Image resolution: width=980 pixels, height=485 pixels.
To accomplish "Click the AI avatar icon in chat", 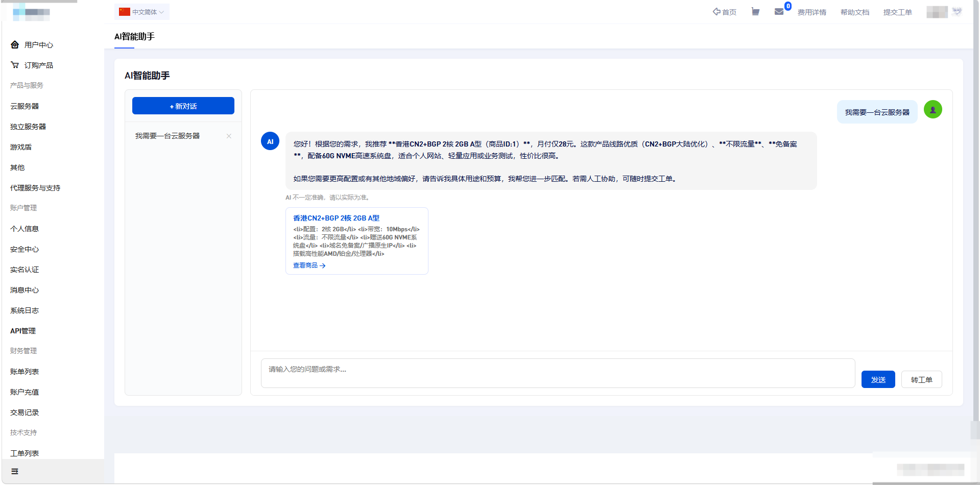I will coord(270,141).
